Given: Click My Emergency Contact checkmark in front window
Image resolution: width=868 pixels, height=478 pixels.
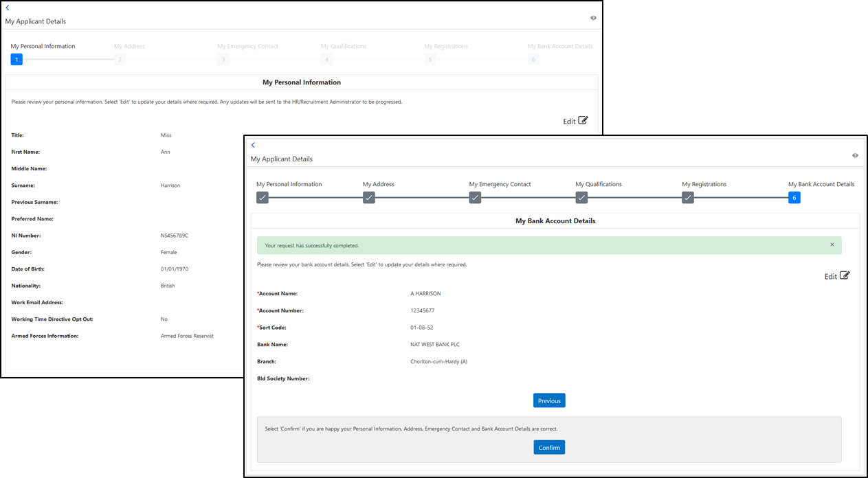Looking at the screenshot, I should (475, 198).
